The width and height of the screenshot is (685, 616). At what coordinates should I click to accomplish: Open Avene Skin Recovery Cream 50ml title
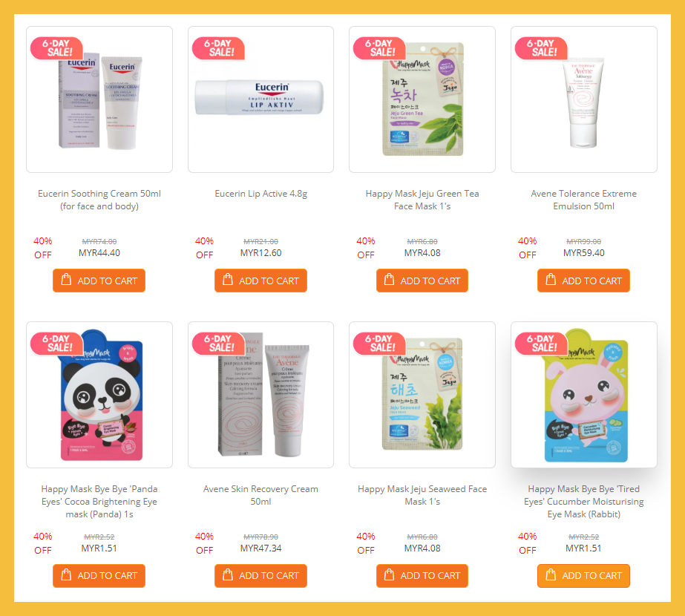coord(260,495)
